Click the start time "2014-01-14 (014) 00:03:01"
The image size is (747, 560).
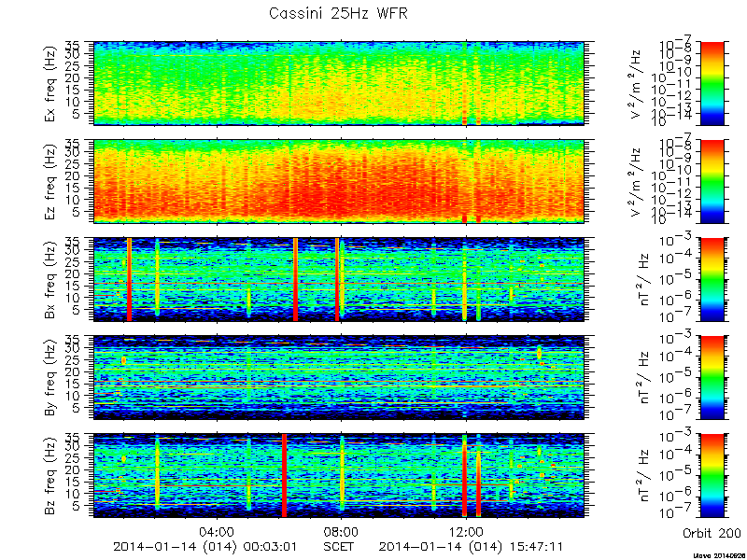coord(204,547)
